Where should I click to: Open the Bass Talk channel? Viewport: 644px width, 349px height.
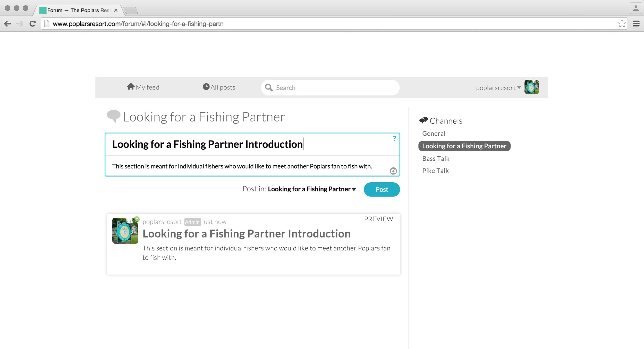tap(436, 159)
